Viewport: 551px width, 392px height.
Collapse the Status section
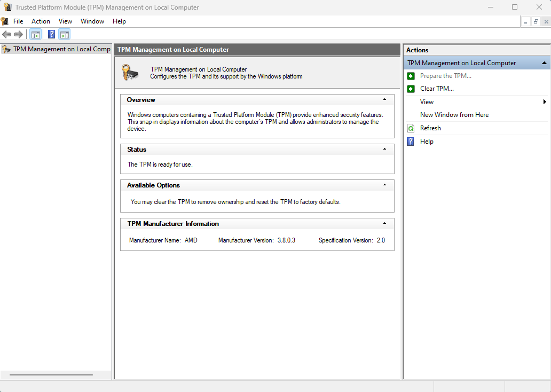tap(384, 149)
